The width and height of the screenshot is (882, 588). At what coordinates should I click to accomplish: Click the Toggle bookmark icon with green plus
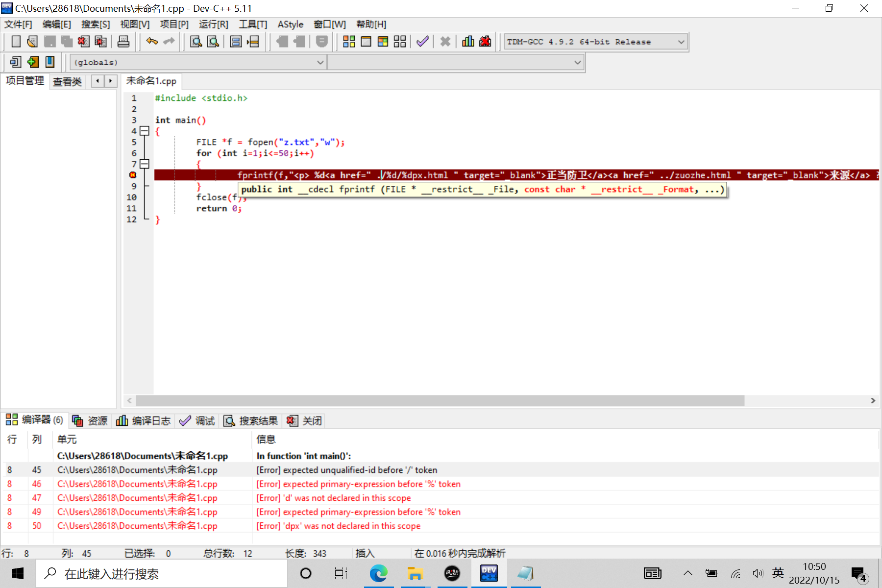pyautogui.click(x=33, y=62)
